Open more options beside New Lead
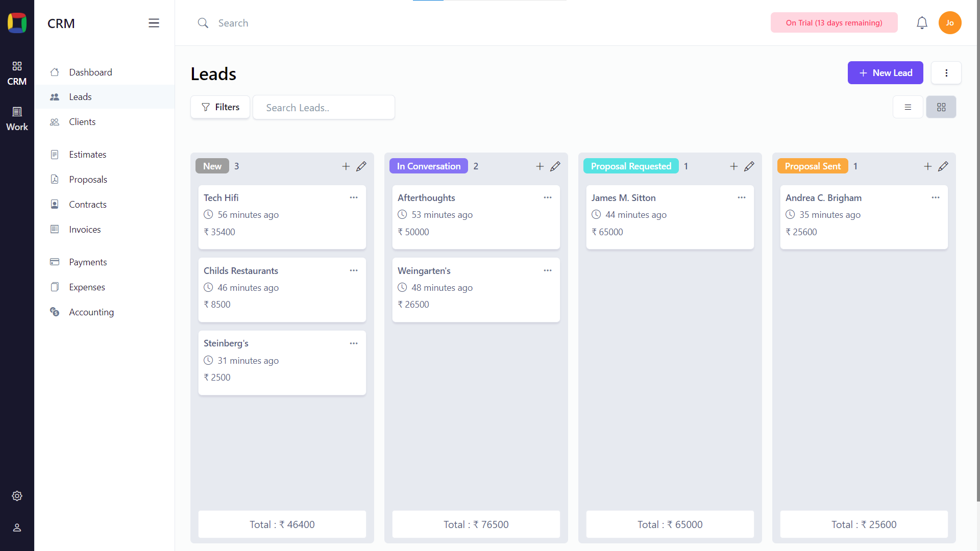980x551 pixels. 946,73
